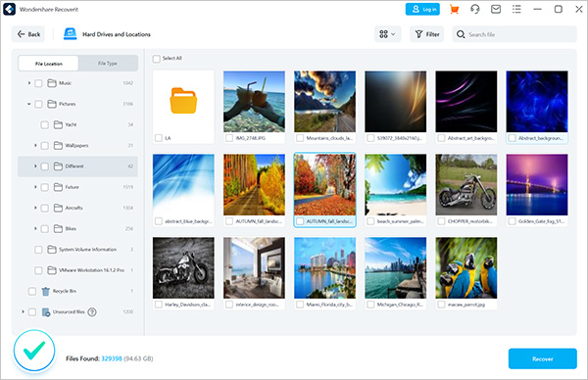Click the Unsourced files icon
Image resolution: width=588 pixels, height=380 pixels.
[46, 311]
